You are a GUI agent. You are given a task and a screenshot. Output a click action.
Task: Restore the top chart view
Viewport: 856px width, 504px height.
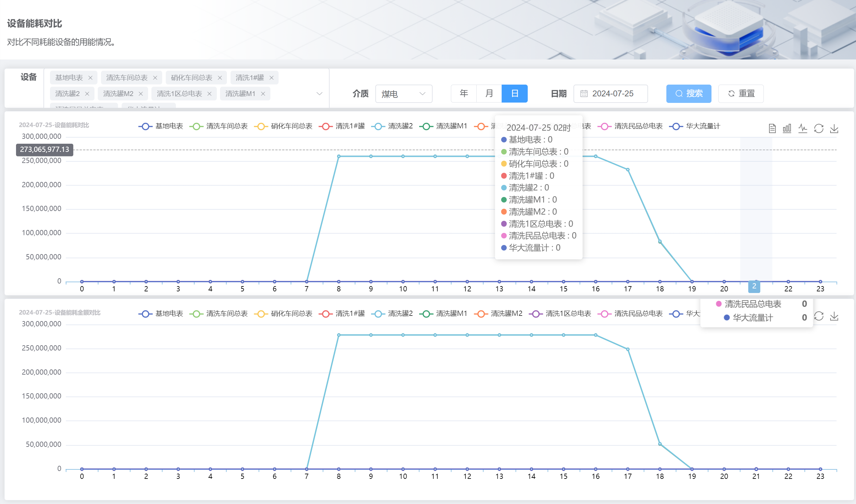coord(818,128)
